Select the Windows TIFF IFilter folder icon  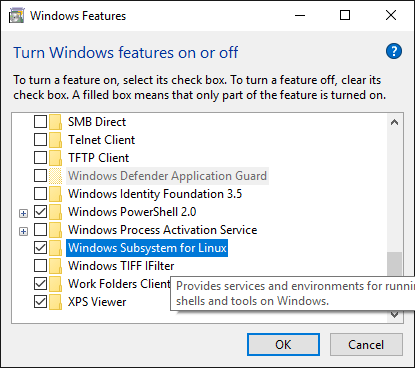pos(55,266)
